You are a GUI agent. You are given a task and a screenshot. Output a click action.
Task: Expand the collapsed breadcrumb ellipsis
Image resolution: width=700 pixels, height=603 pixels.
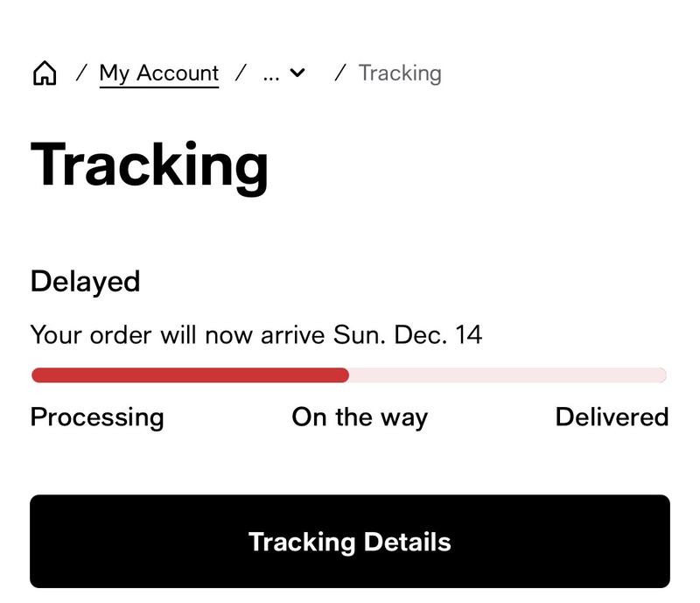tap(271, 74)
